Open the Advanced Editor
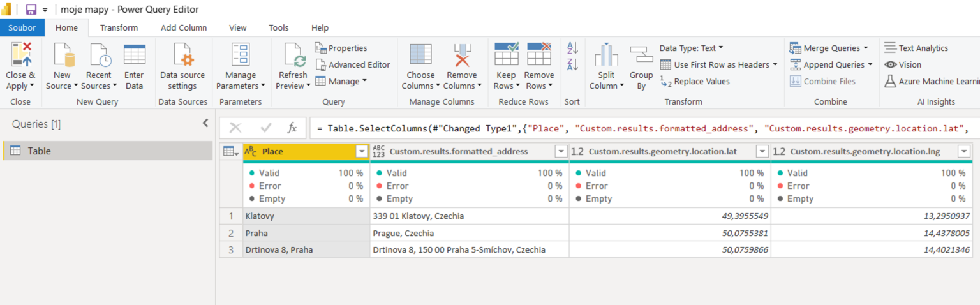The image size is (980, 305). coord(353,64)
